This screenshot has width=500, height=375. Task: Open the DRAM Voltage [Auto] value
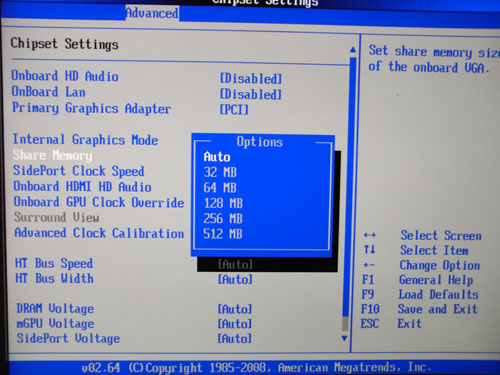(x=235, y=309)
